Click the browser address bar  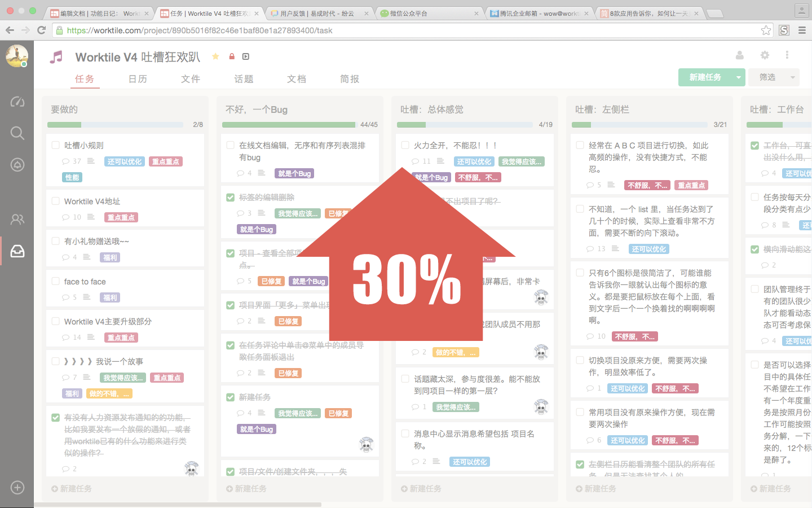coord(412,30)
